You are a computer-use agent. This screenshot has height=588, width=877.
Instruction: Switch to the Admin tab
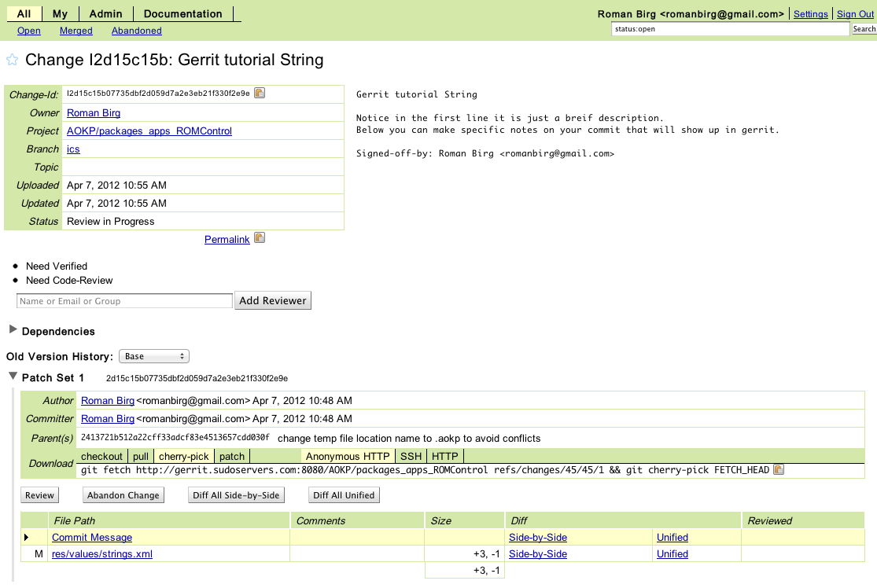pos(105,13)
